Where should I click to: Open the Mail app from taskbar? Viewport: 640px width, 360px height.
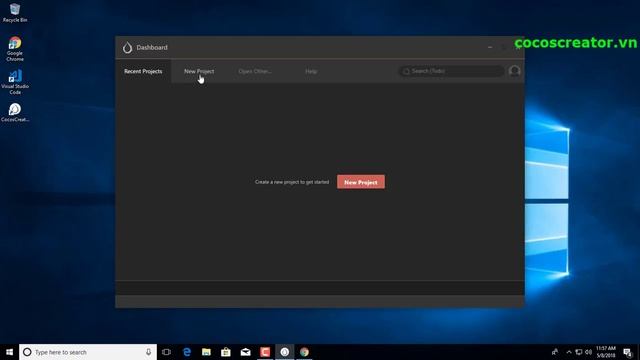pyautogui.click(x=245, y=352)
